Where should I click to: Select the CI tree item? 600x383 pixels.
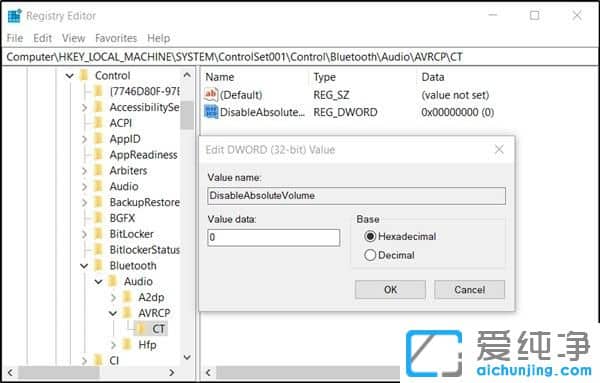(114, 360)
